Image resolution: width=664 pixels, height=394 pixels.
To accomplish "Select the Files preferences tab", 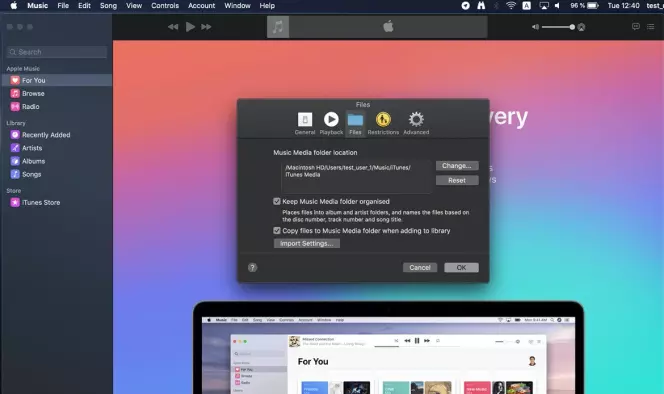I will [x=355, y=123].
